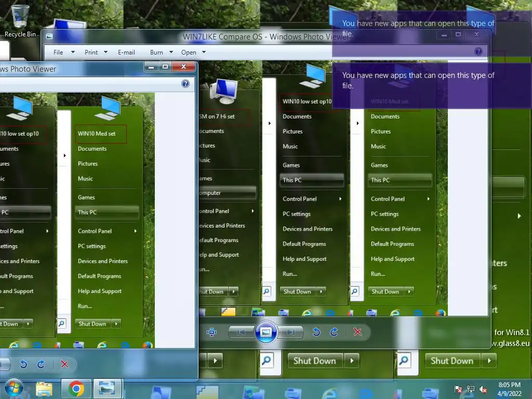Open the Action Center flag in system tray

coord(458,389)
